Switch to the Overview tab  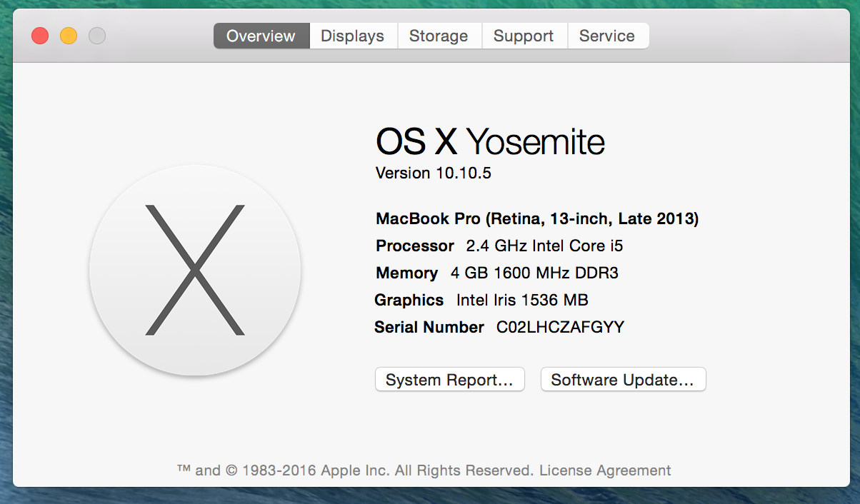point(261,36)
